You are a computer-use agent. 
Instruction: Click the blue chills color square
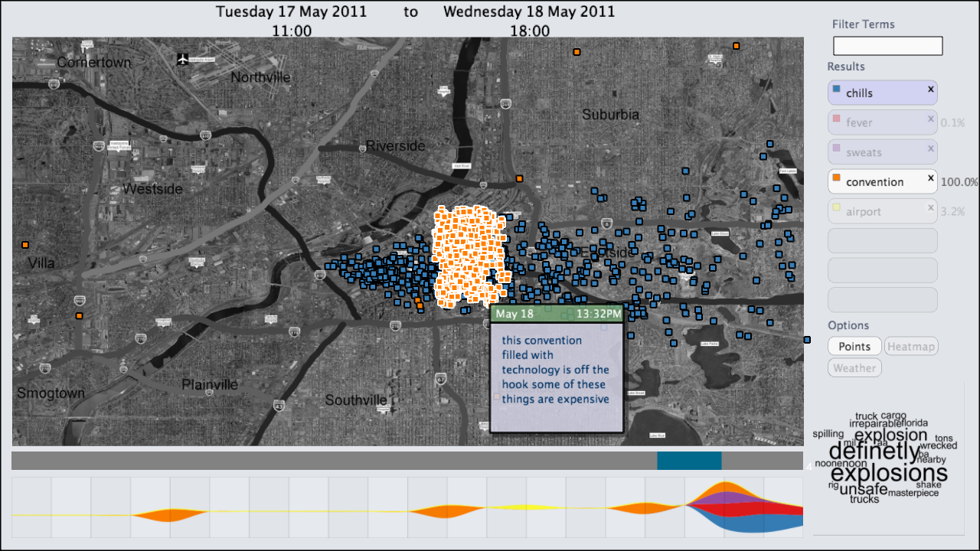[x=836, y=90]
